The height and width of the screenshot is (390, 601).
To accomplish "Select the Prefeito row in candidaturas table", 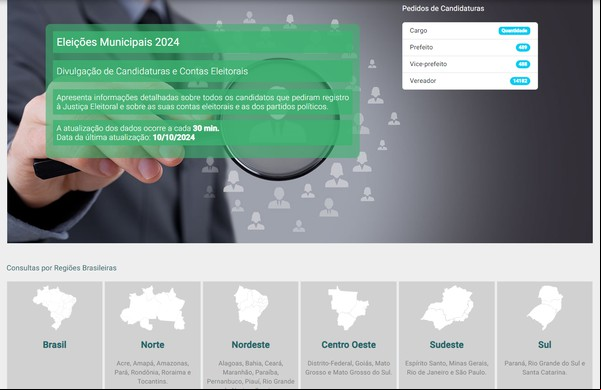I will point(470,48).
